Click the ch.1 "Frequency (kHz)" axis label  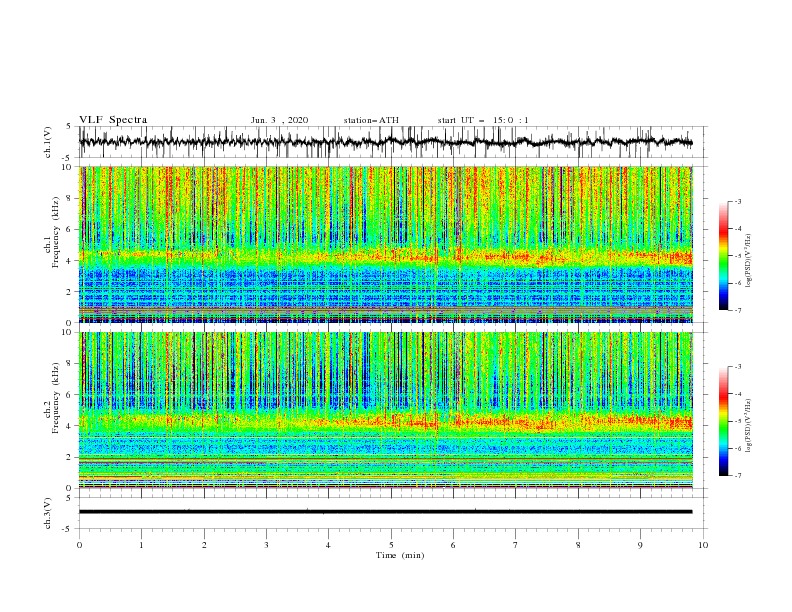tap(56, 230)
